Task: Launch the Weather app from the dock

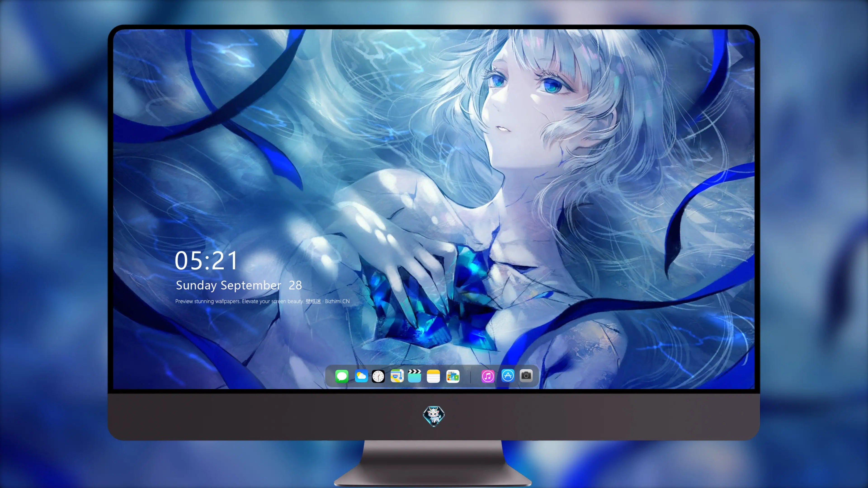Action: pos(361,376)
